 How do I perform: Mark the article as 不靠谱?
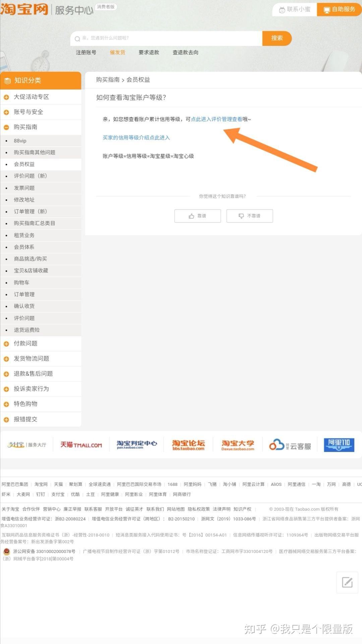click(250, 216)
